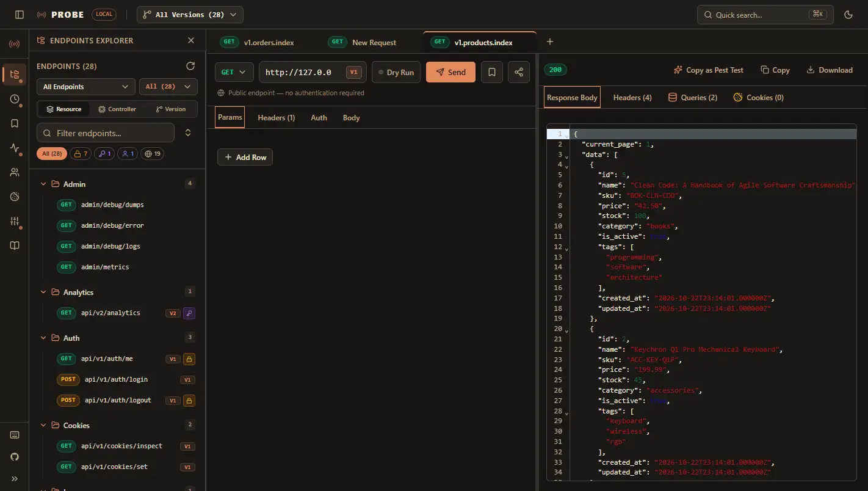Toggle the Dry Run option
The image size is (868, 491).
pos(396,72)
